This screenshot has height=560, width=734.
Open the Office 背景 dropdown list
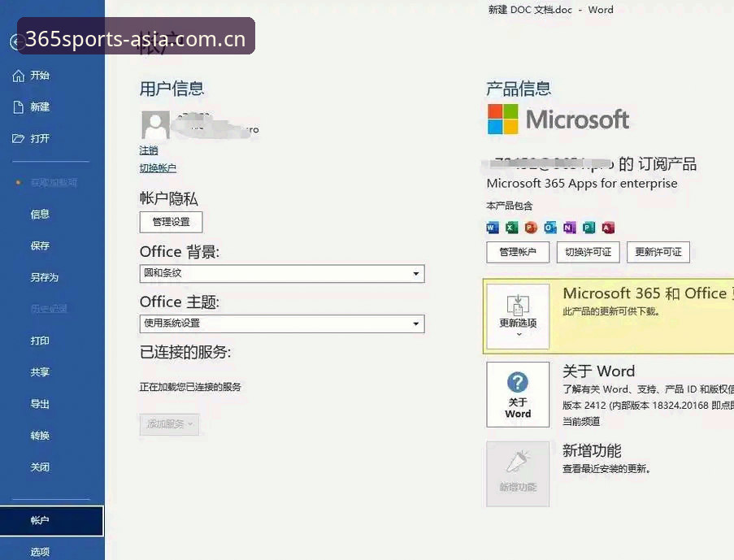[x=282, y=273]
